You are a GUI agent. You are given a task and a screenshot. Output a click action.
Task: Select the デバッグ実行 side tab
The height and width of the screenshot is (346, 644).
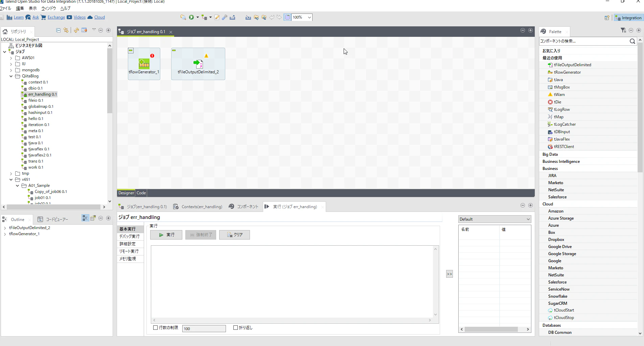(x=130, y=237)
